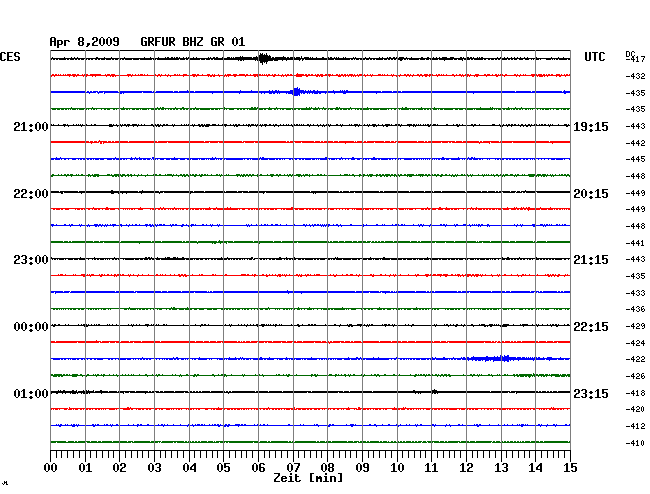This screenshot has height=494, width=650.
Task: Click the "00" minute axis label
Action: tap(51, 468)
